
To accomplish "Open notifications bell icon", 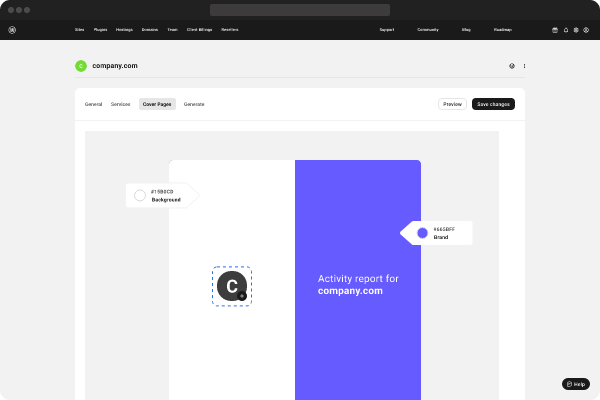I will [565, 30].
